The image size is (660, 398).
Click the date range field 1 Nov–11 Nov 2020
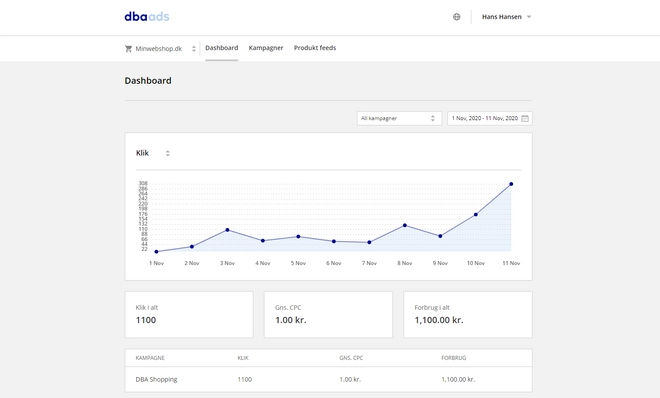[490, 118]
